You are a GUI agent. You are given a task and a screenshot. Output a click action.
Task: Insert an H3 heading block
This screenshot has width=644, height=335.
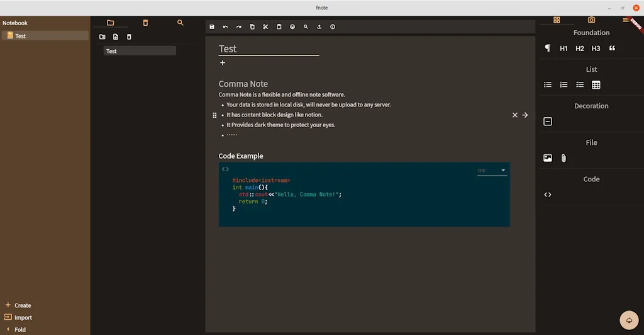596,48
